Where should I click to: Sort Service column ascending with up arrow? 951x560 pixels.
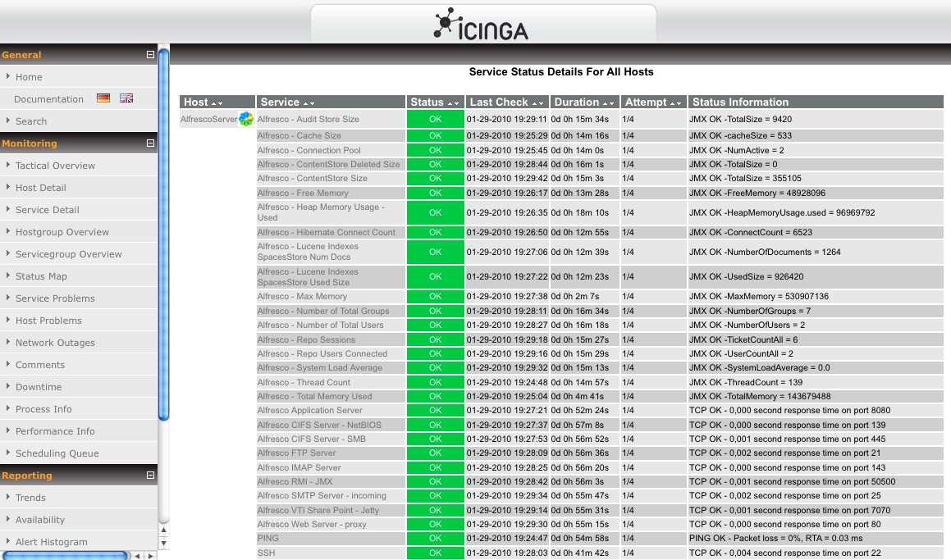(x=305, y=103)
